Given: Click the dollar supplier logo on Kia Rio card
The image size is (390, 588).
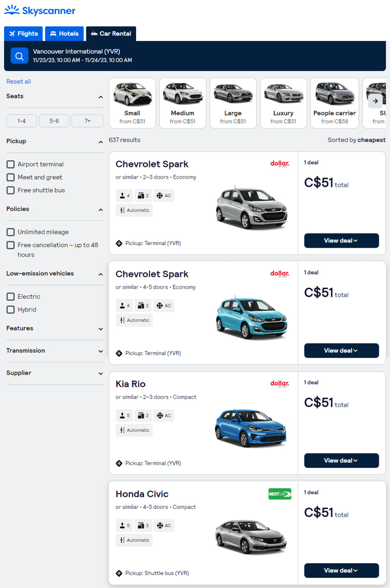Looking at the screenshot, I should (280, 383).
